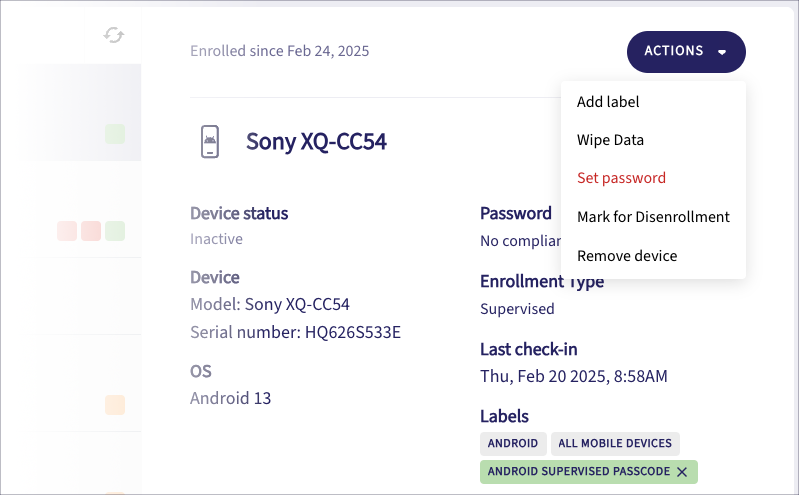Click the caret arrow on the Actions button

[722, 52]
